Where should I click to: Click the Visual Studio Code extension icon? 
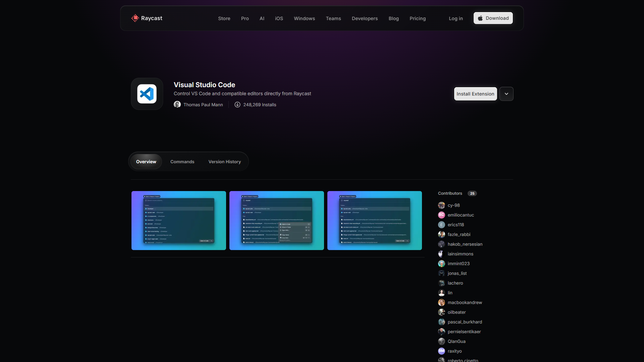tap(147, 94)
